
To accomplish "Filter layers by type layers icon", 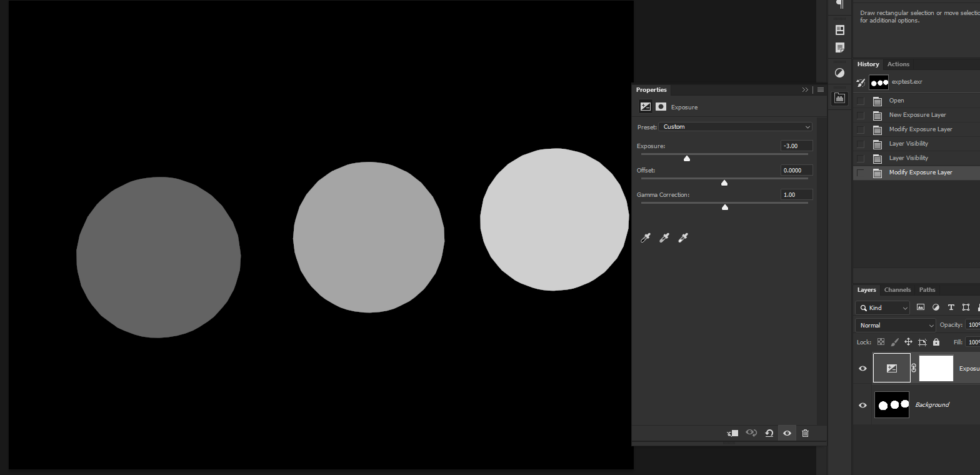I will pos(951,307).
